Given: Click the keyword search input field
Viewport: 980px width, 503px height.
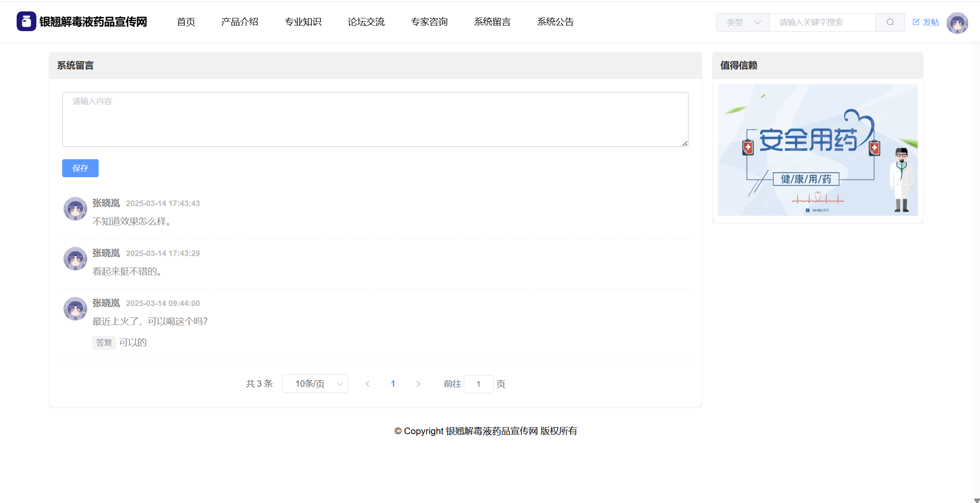Looking at the screenshot, I should 822,22.
